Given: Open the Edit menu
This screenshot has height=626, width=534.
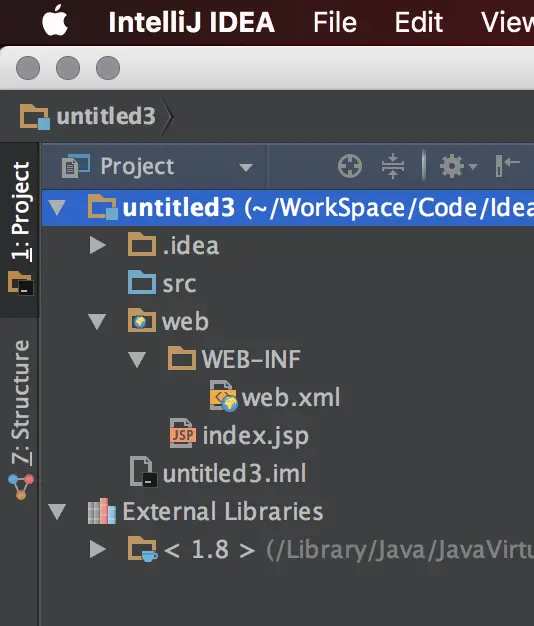Looking at the screenshot, I should click(x=419, y=22).
